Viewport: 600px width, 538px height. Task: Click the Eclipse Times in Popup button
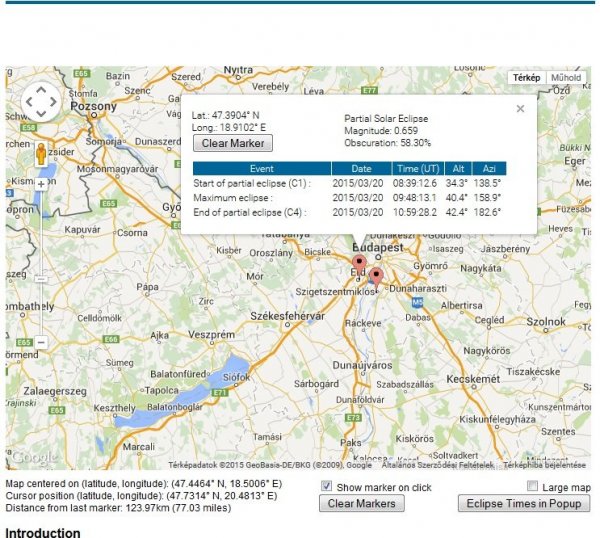523,504
